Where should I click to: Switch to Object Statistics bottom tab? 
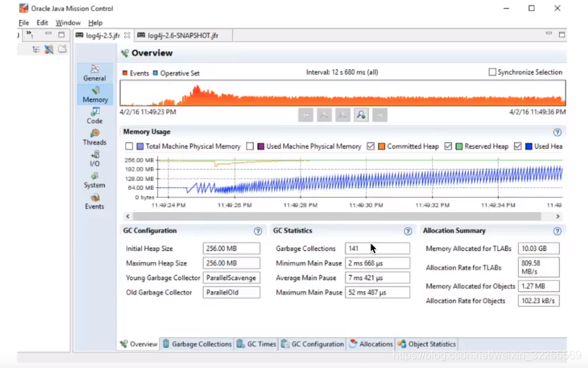point(427,344)
